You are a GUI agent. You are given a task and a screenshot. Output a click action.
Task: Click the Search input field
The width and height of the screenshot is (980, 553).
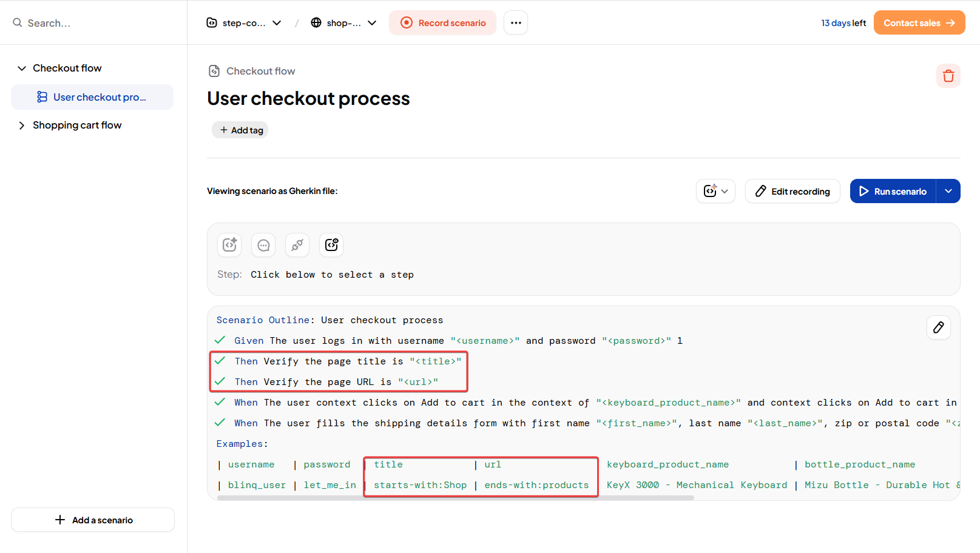coord(97,23)
